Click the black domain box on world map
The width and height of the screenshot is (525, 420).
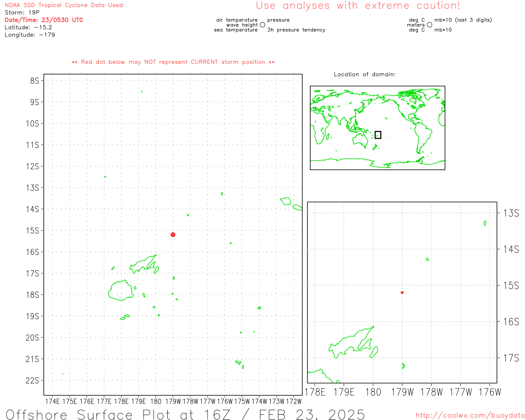click(x=378, y=135)
